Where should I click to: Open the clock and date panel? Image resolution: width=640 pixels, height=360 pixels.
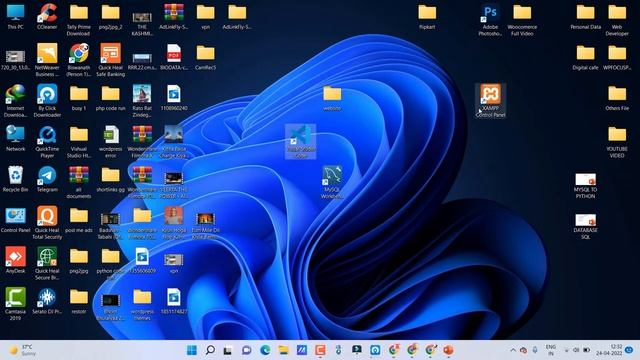click(609, 350)
